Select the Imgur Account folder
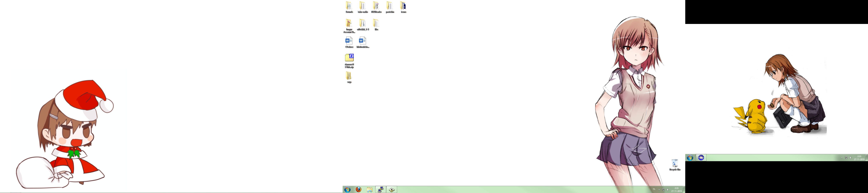Screen dimensions: 868x193 [x=349, y=24]
